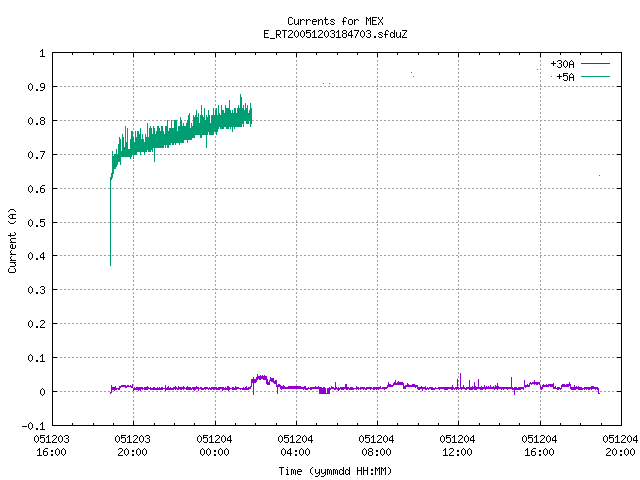
Task: Click the y-axis tick label 0.1
Action: click(x=36, y=358)
